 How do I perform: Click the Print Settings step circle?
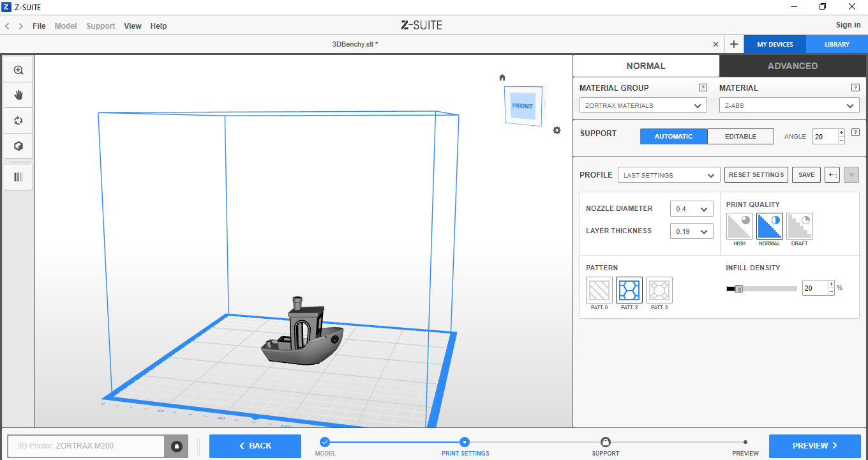[465, 441]
